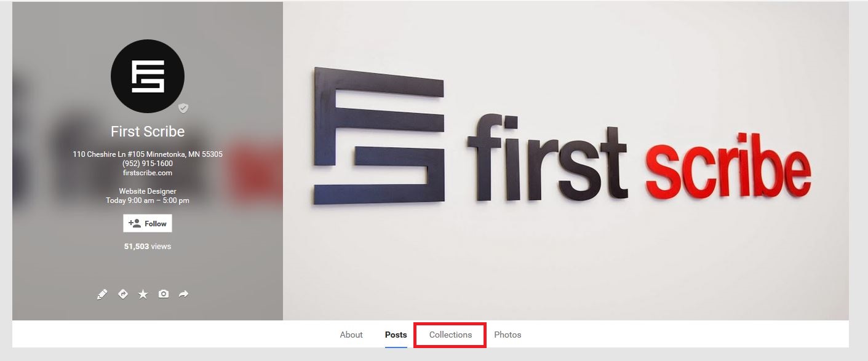Open the About tab
The height and width of the screenshot is (361, 868).
tap(351, 335)
